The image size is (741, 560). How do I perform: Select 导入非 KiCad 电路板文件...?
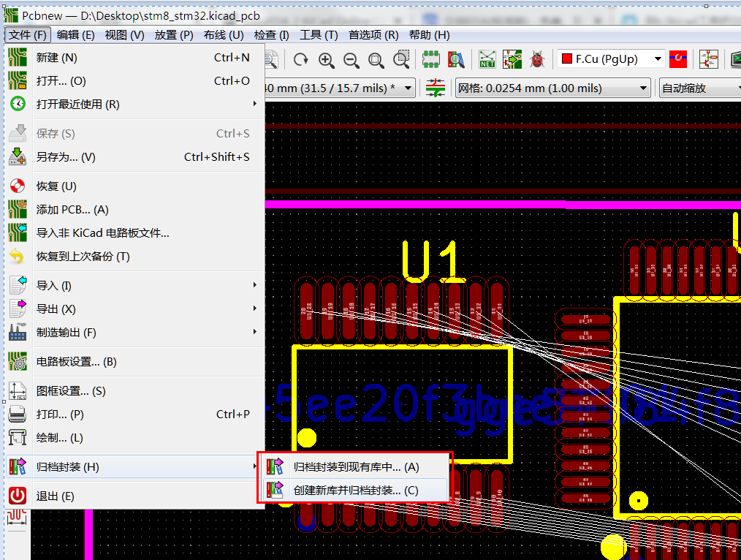click(134, 233)
